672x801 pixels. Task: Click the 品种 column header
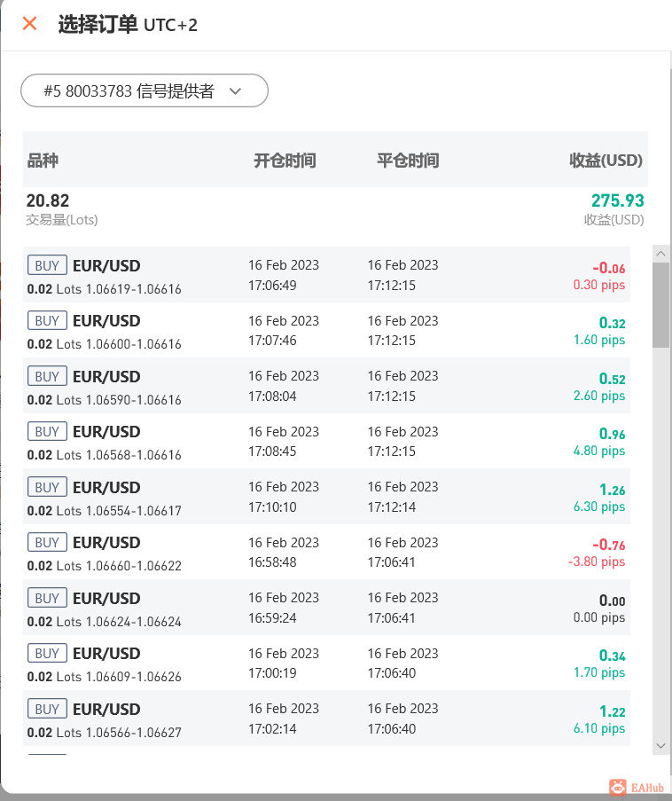tap(43, 161)
